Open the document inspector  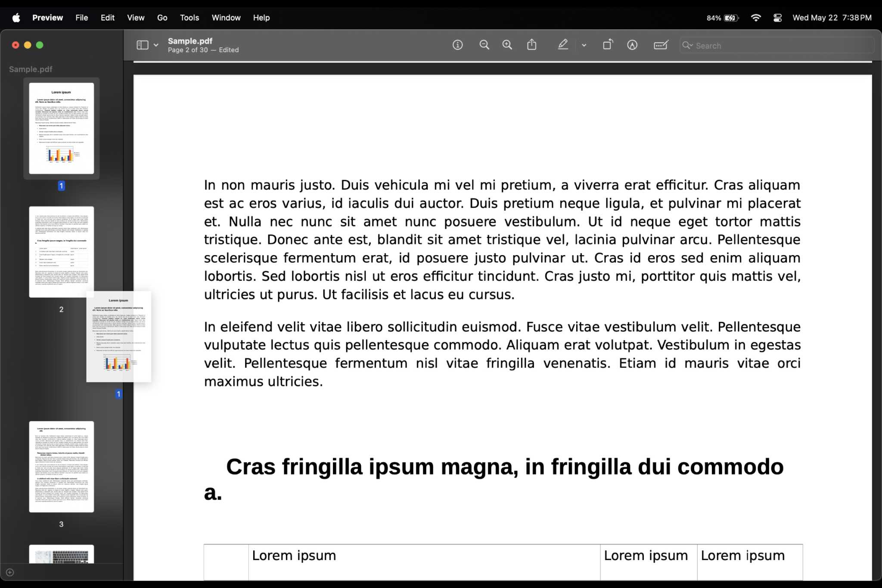pyautogui.click(x=457, y=45)
